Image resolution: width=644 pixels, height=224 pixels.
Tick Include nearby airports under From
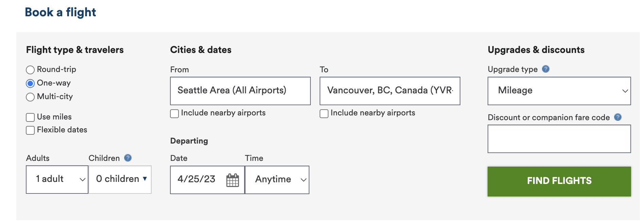click(174, 113)
